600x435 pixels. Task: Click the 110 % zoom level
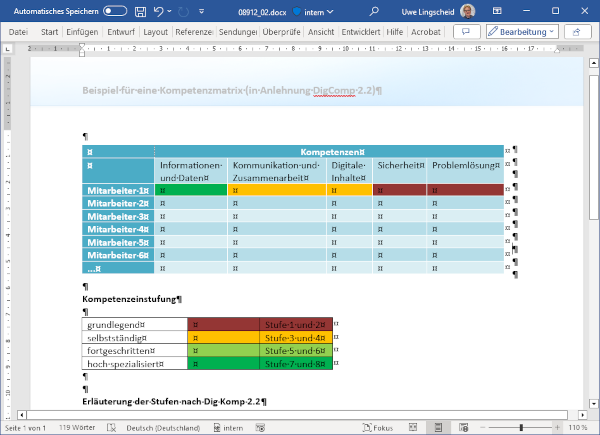click(x=577, y=427)
